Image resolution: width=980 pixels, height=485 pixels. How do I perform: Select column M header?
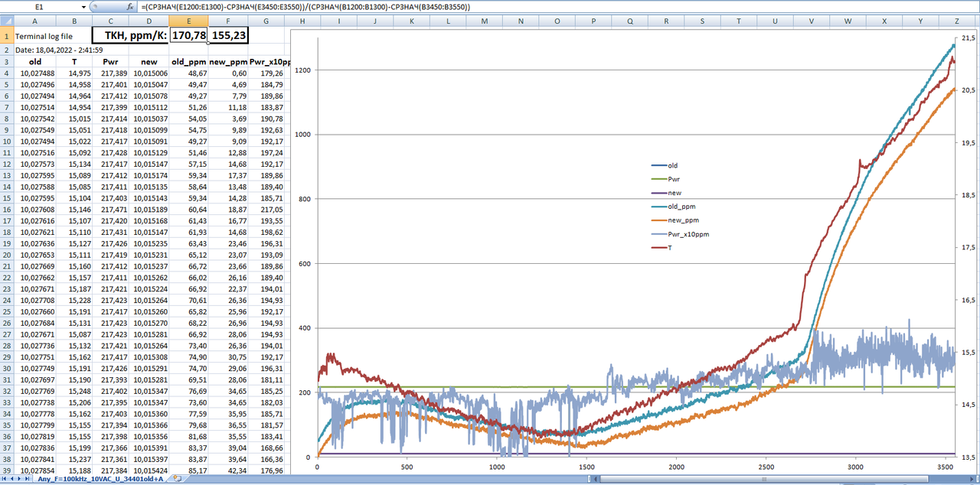click(485, 21)
